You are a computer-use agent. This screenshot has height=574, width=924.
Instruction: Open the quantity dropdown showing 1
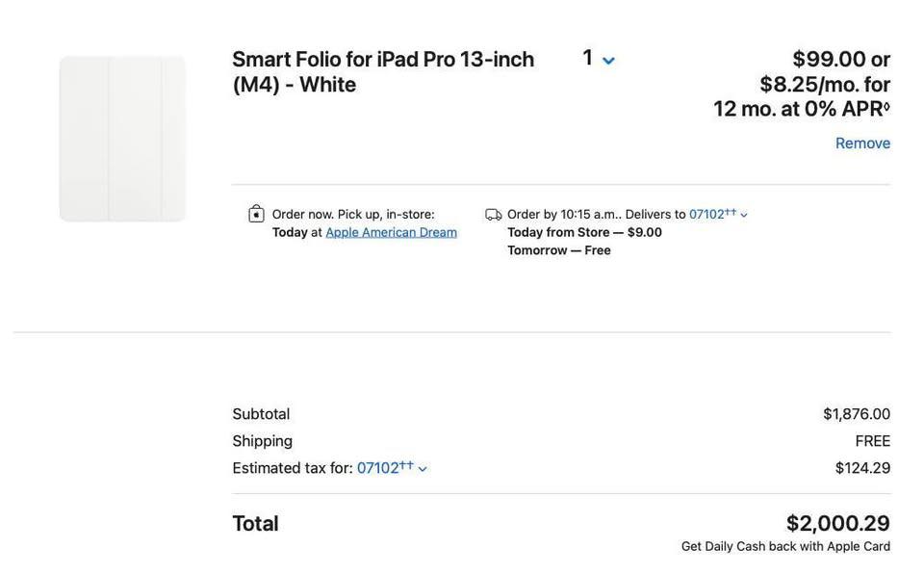click(588, 58)
